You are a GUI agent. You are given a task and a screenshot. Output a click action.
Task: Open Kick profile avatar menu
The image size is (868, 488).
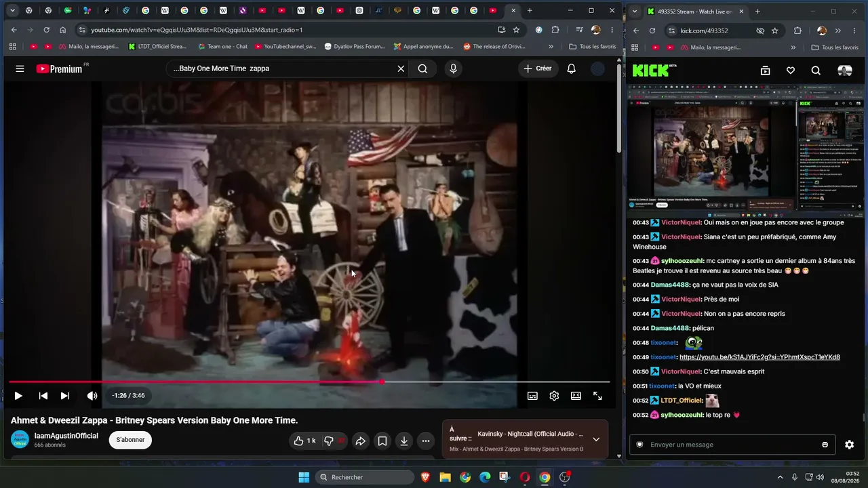pyautogui.click(x=845, y=70)
